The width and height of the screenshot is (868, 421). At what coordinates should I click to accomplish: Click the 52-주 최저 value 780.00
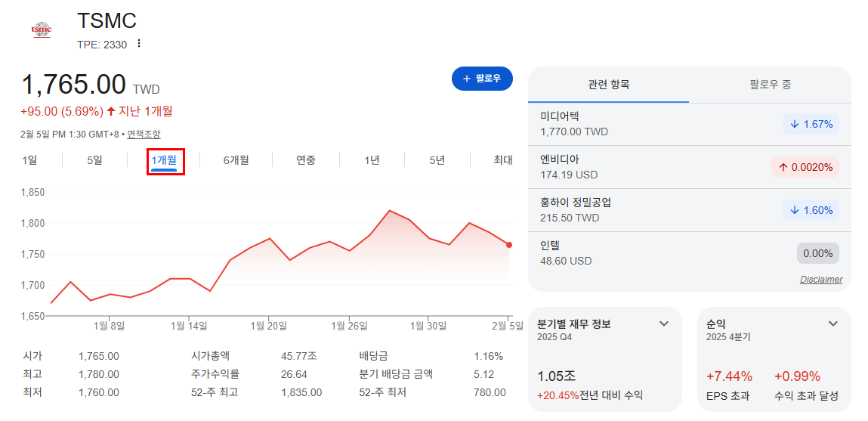click(x=490, y=392)
